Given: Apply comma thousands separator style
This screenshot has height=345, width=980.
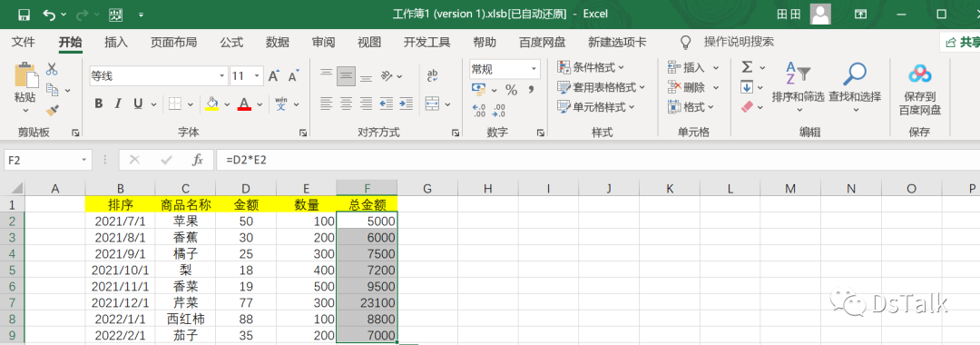Looking at the screenshot, I should [x=531, y=91].
